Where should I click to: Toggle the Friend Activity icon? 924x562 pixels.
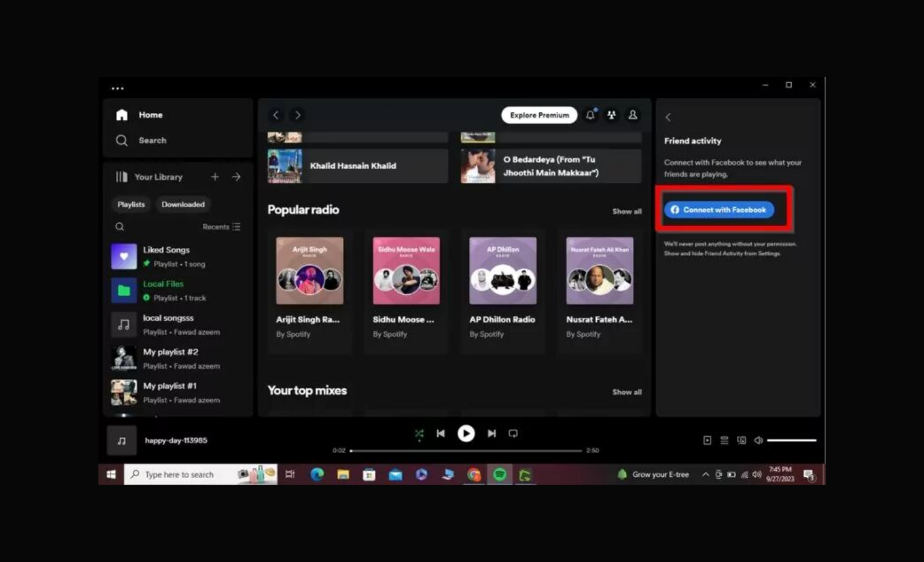click(612, 115)
